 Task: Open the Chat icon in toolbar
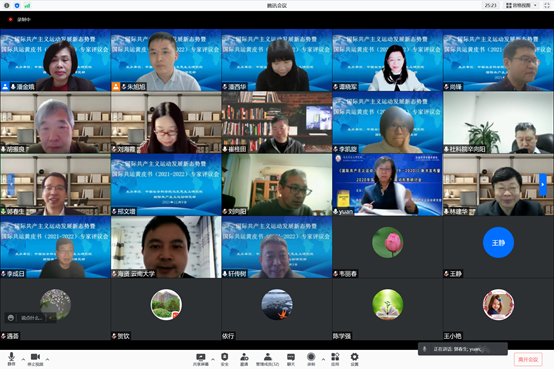pos(291,359)
